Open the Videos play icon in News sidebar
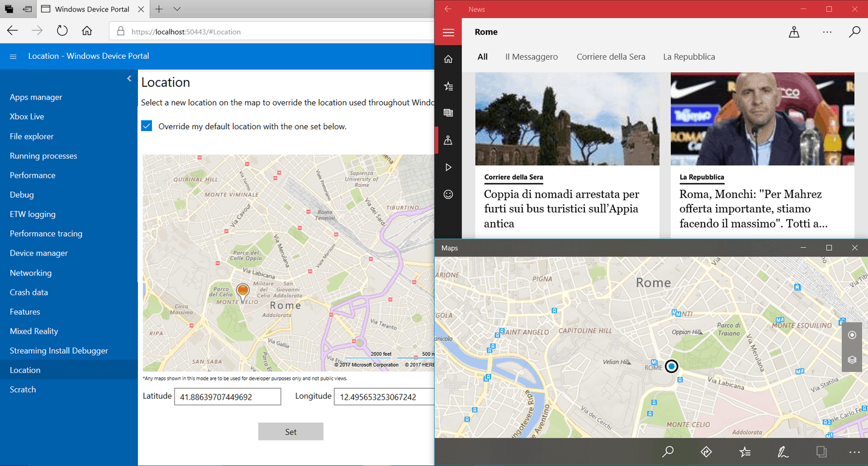Image resolution: width=868 pixels, height=466 pixels. (448, 167)
